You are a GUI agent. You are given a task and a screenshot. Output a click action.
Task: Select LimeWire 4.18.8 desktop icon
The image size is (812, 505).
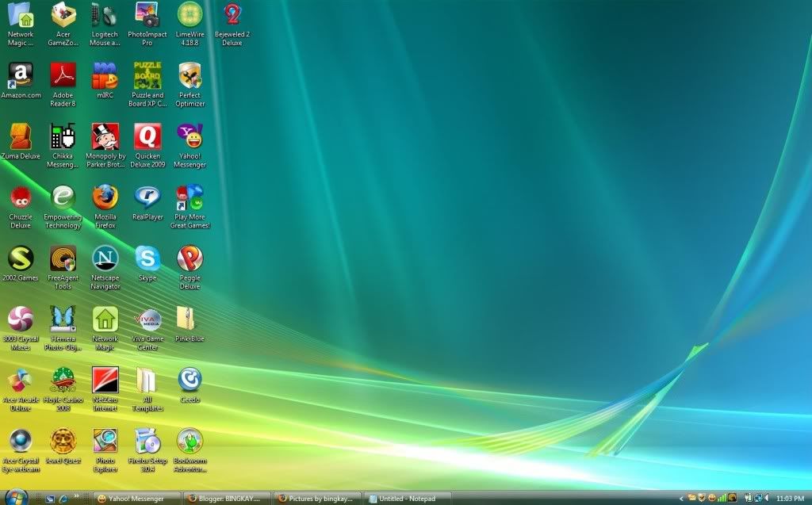tap(190, 25)
